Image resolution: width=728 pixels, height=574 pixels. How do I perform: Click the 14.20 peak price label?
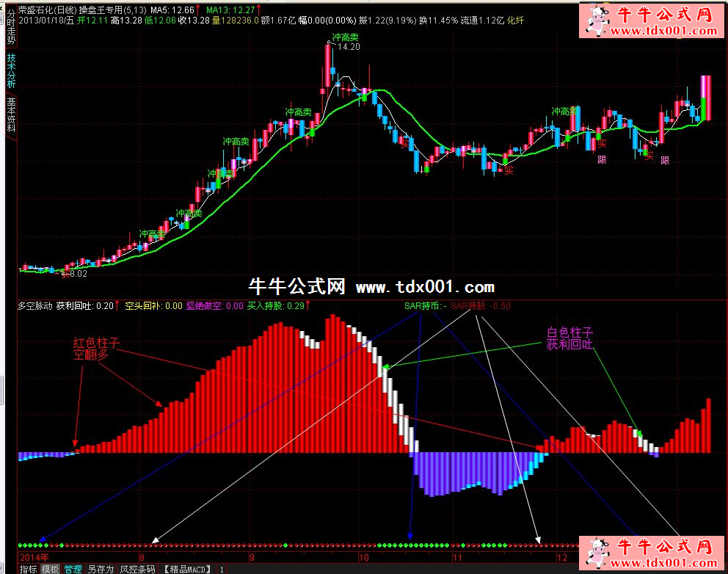click(x=349, y=47)
